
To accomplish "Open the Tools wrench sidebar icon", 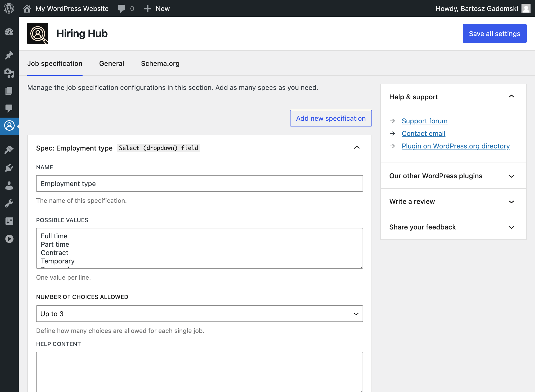I will (x=9, y=203).
